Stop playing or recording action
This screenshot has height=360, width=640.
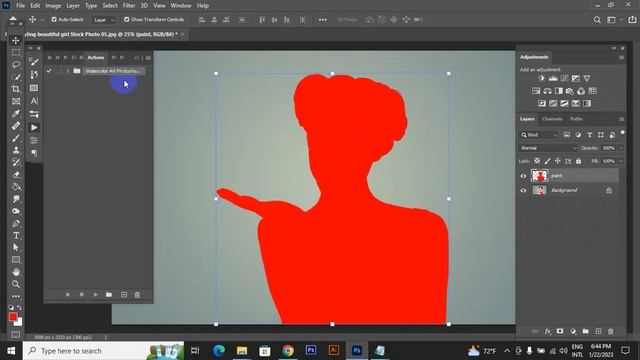[x=68, y=295]
